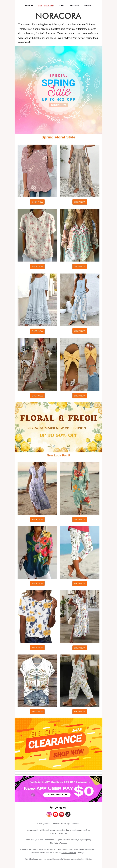Open the YouTube social icon

coord(55,814)
